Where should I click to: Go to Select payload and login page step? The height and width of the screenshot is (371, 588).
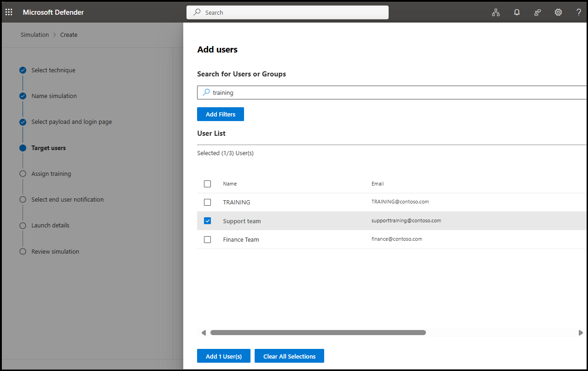click(71, 122)
